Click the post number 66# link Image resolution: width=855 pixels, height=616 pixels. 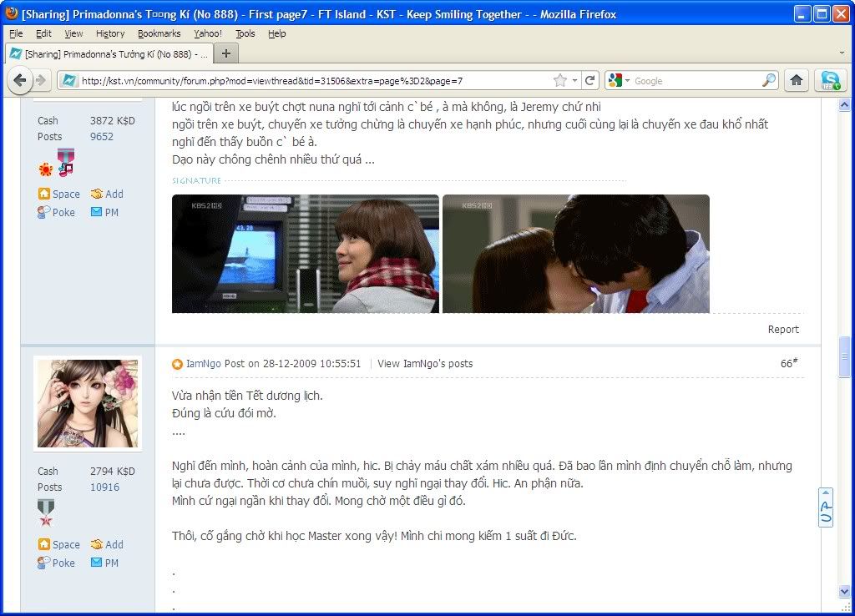[x=789, y=363]
